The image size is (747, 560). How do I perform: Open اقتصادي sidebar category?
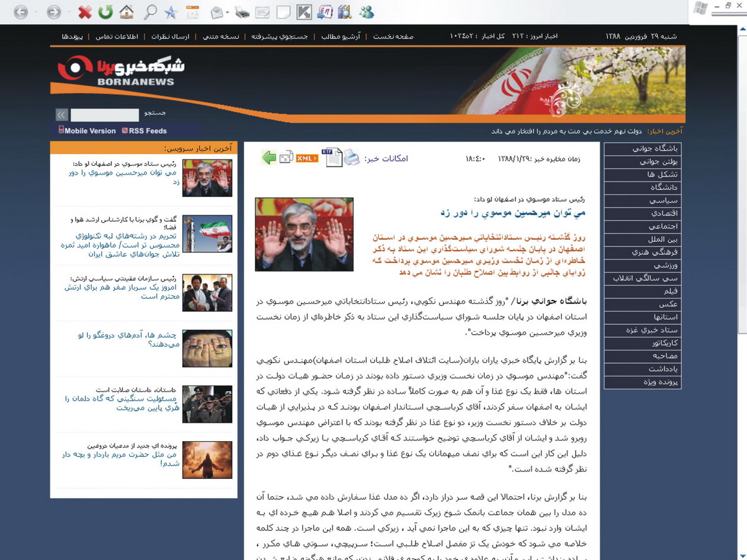[x=642, y=213]
